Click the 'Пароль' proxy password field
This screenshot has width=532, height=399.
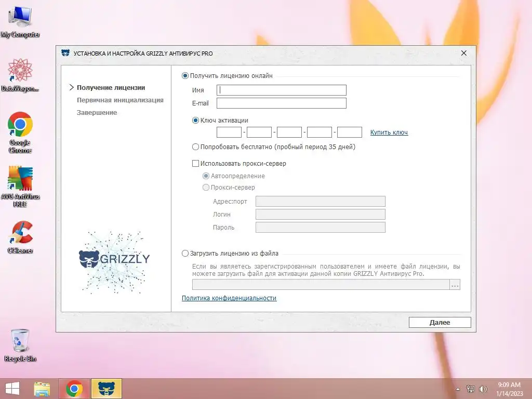pyautogui.click(x=320, y=228)
